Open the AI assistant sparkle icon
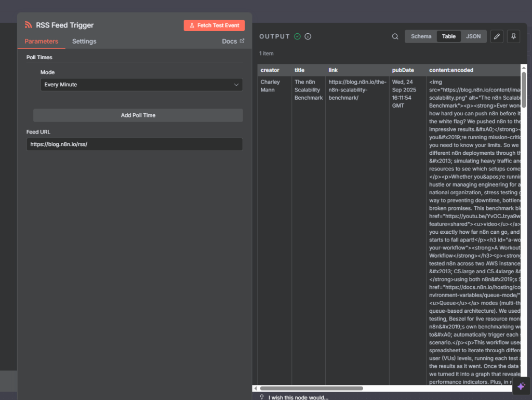This screenshot has height=400, width=532. point(521,386)
